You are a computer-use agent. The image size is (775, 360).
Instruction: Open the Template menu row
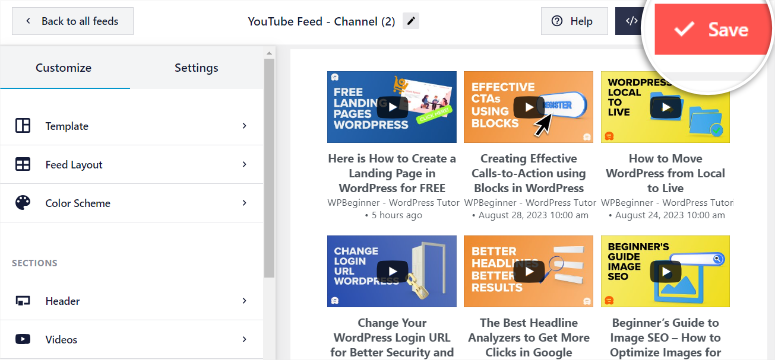pyautogui.click(x=131, y=126)
